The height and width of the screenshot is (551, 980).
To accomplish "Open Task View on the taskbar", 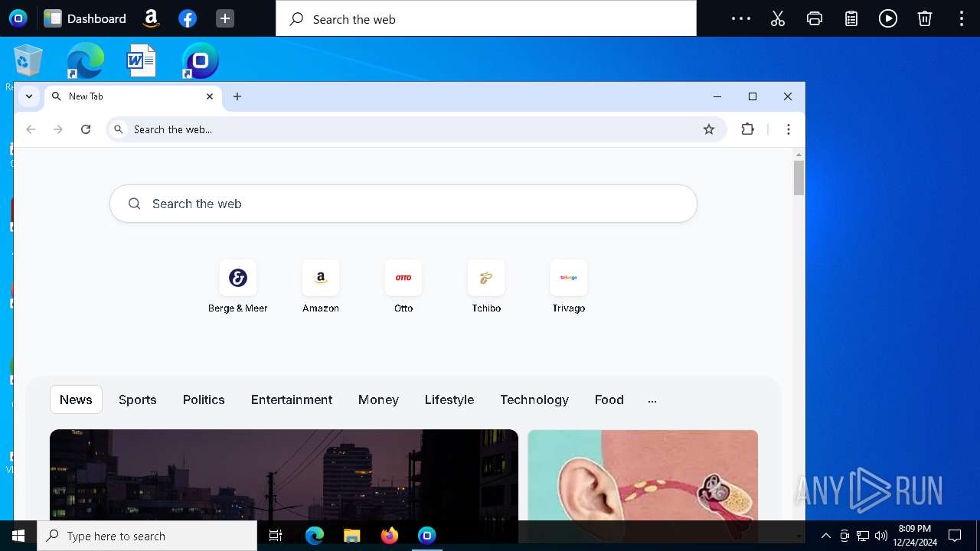I will pos(276,536).
